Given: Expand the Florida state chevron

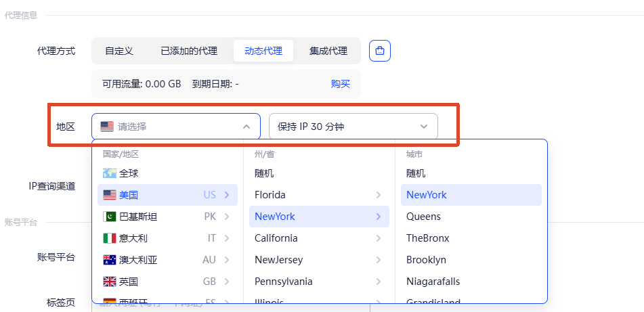Looking at the screenshot, I should coord(379,195).
